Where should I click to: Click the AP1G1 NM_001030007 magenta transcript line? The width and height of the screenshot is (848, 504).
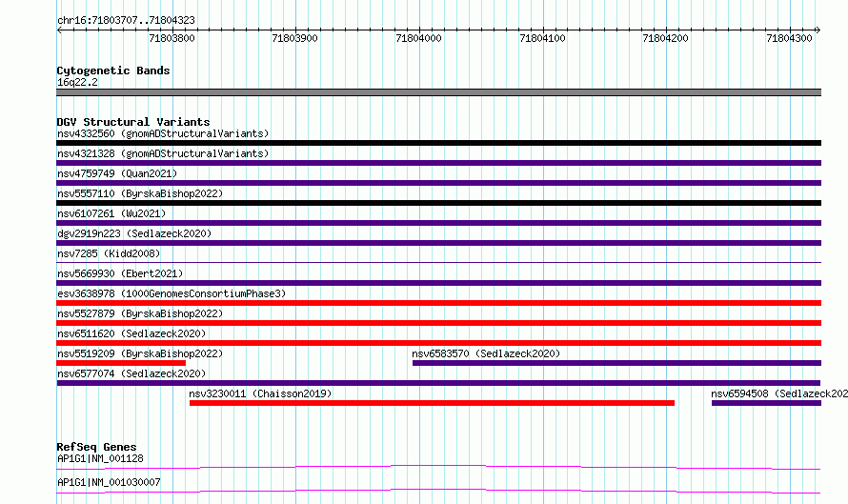point(438,491)
